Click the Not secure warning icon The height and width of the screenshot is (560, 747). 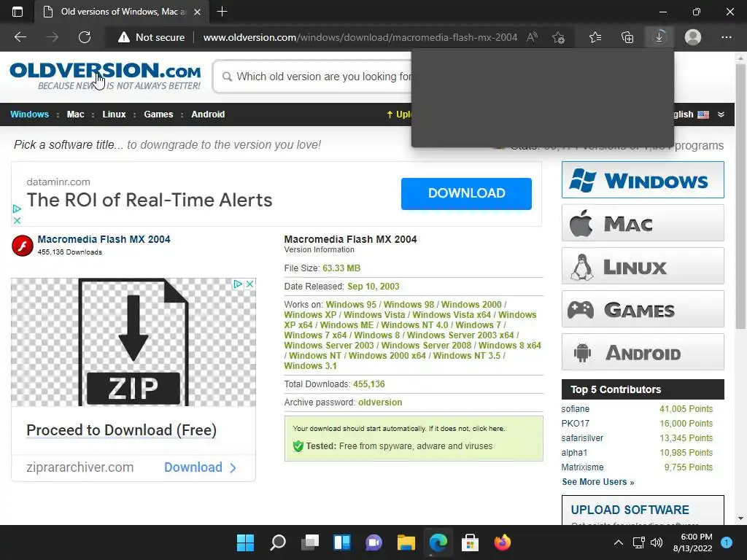tap(124, 37)
